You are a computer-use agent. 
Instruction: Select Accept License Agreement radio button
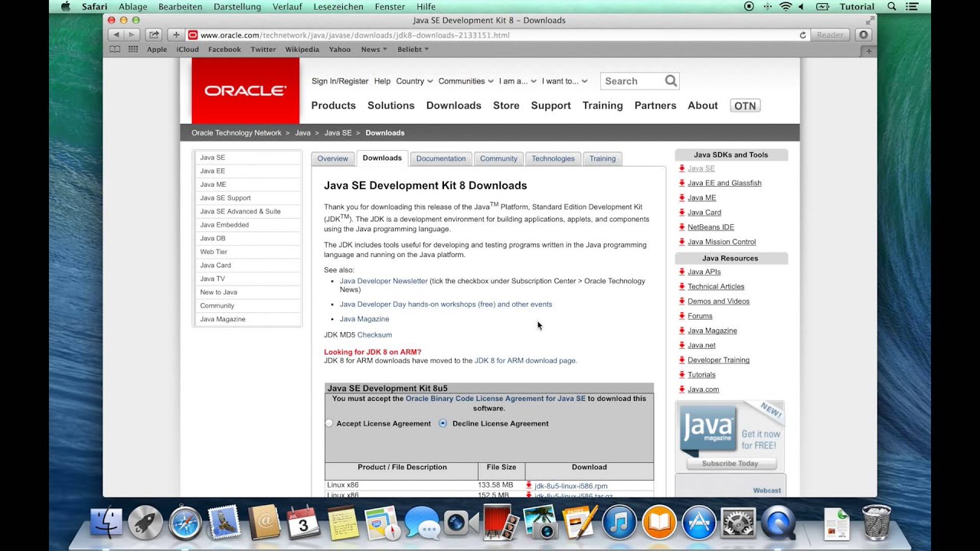pos(329,423)
